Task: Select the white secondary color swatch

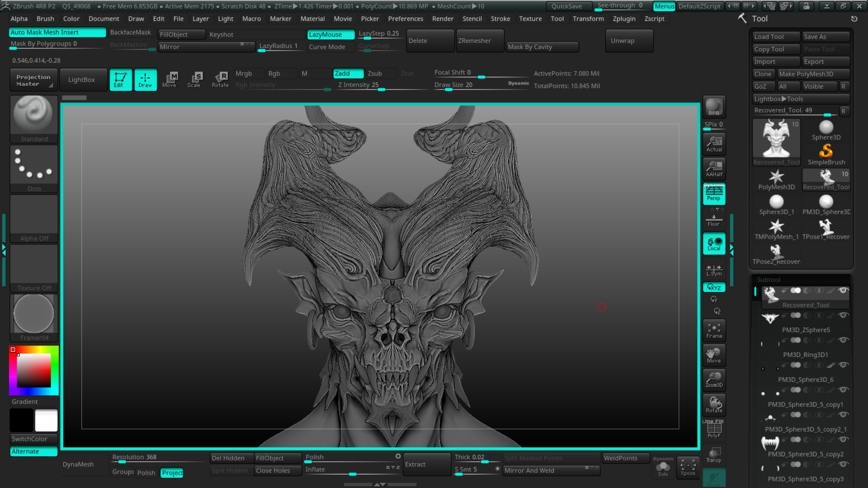Action: (x=46, y=420)
